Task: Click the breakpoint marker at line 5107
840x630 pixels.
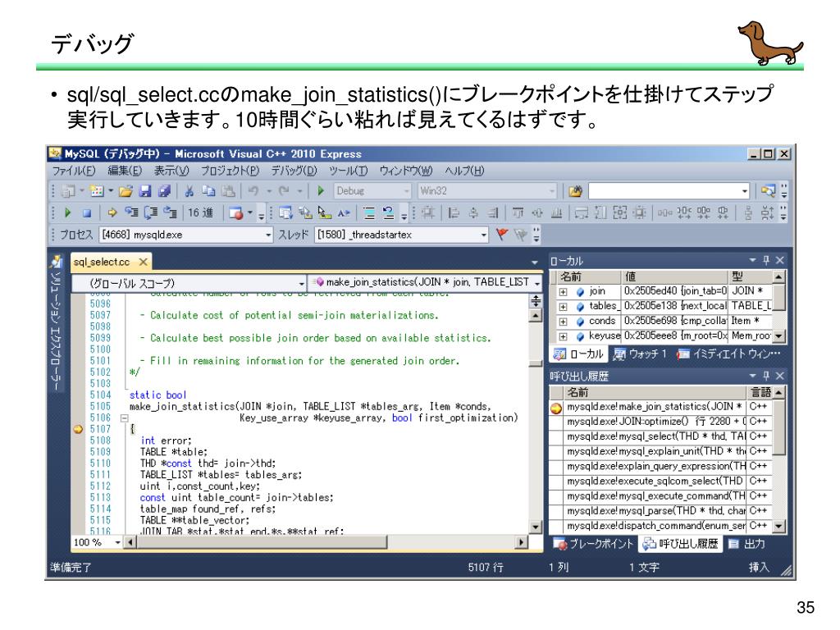Action: (78, 429)
